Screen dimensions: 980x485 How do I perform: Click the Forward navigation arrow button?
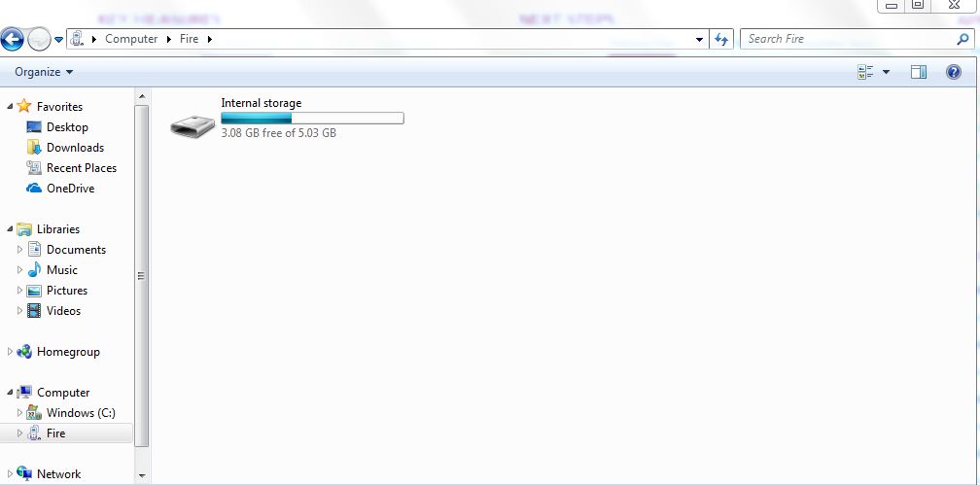point(38,40)
